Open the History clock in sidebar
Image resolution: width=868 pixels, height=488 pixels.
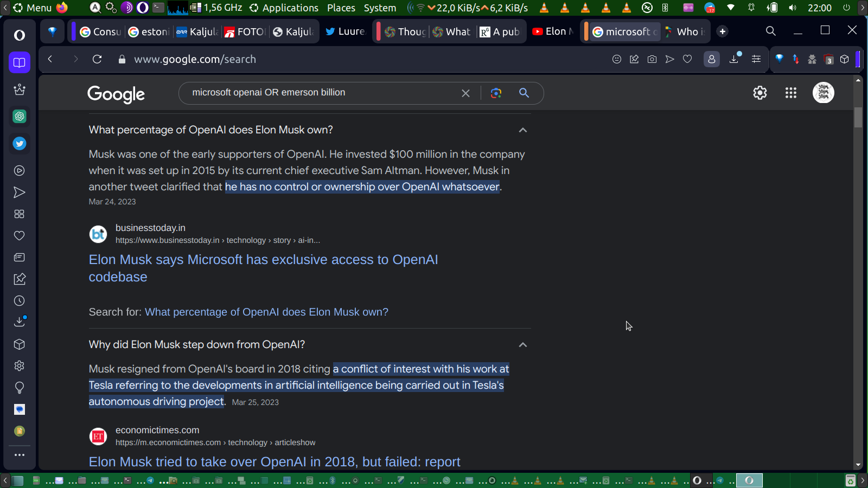(x=20, y=301)
